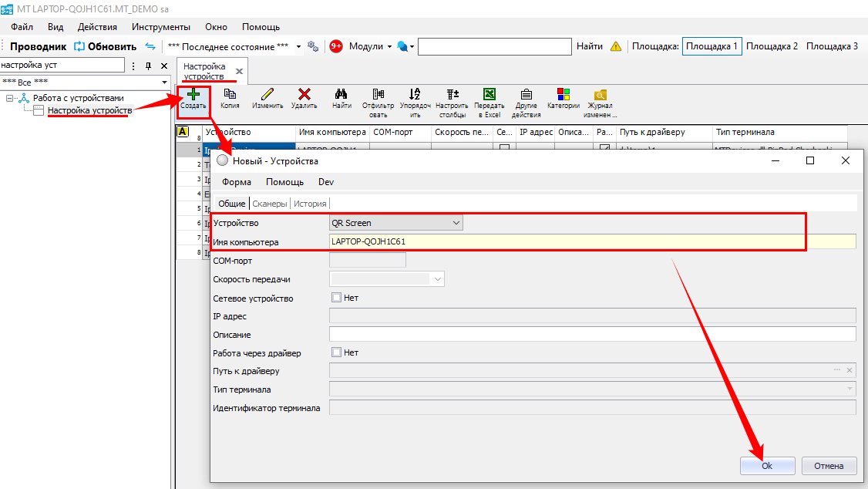The width and height of the screenshot is (868, 489).
Task: Switch to the Сканеры tab
Action: coord(269,204)
